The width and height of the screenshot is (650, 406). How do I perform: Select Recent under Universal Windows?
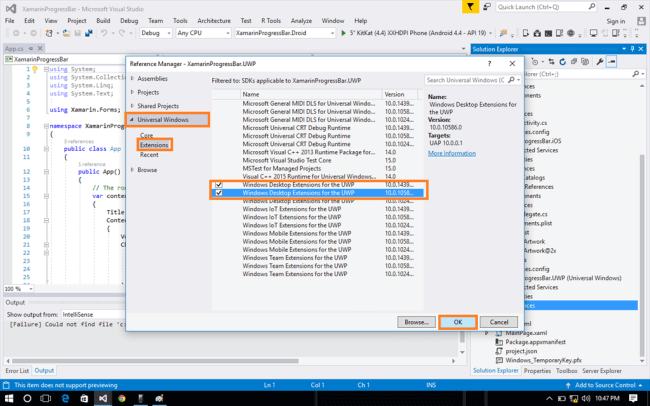click(x=149, y=155)
